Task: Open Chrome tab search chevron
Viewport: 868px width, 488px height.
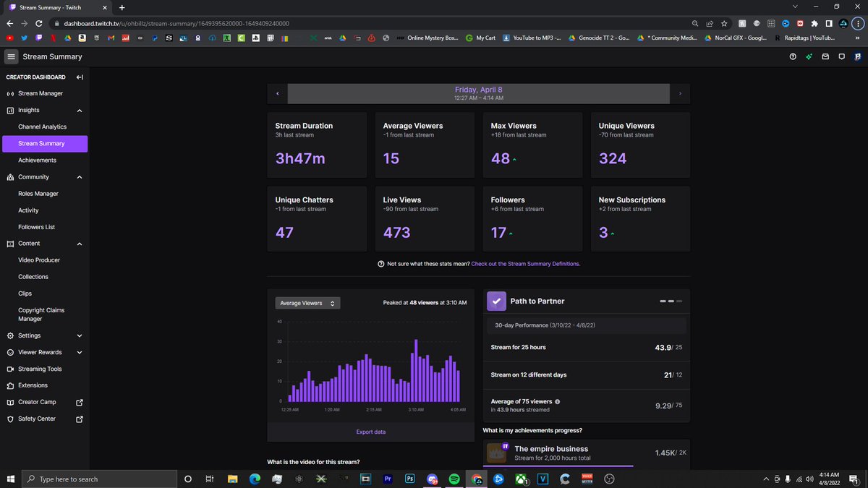Action: point(794,7)
